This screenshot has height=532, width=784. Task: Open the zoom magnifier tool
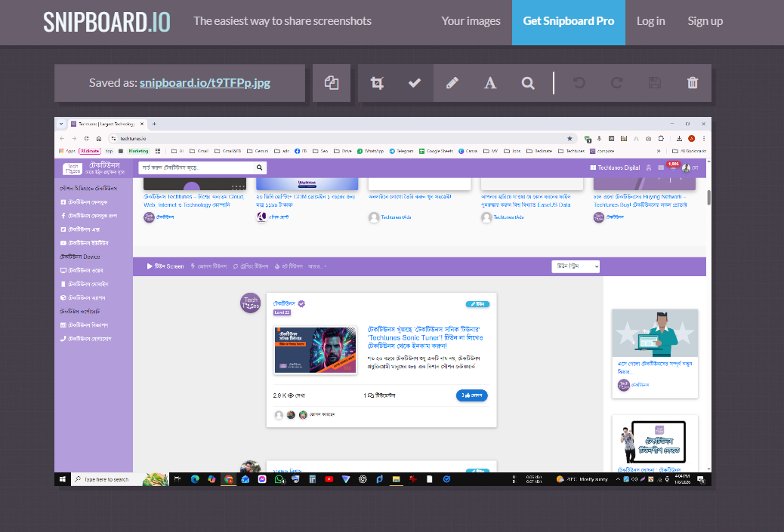(528, 83)
